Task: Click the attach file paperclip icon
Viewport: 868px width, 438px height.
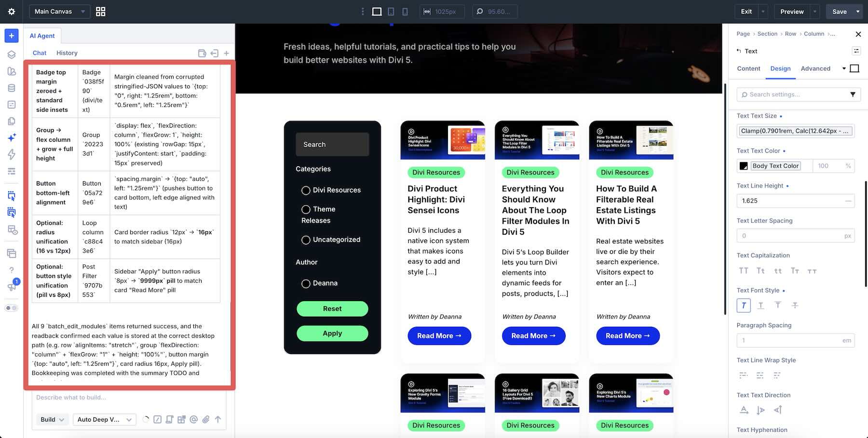Action: [x=206, y=419]
